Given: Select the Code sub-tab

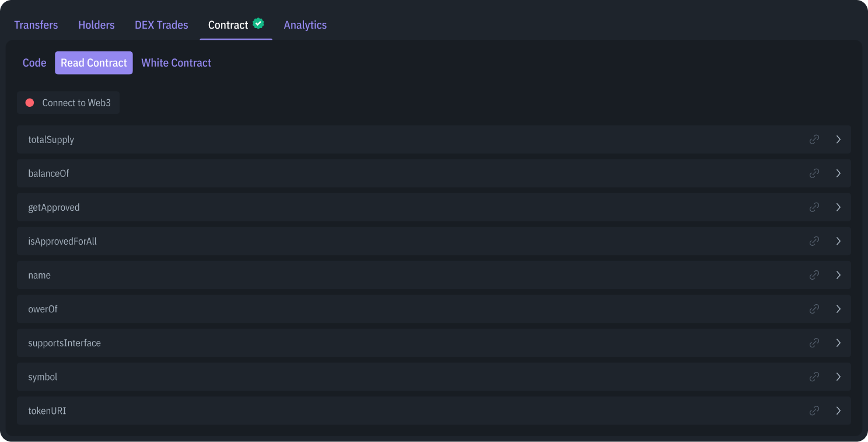Looking at the screenshot, I should coord(34,63).
